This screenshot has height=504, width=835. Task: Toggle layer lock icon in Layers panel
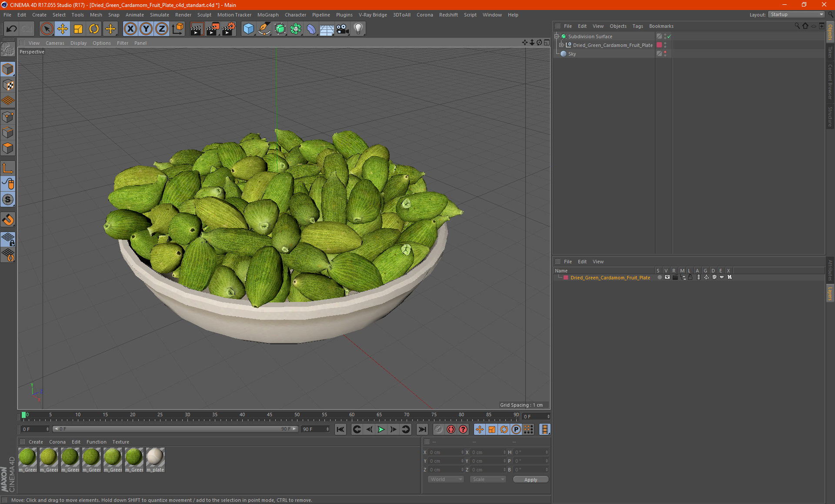[690, 277]
